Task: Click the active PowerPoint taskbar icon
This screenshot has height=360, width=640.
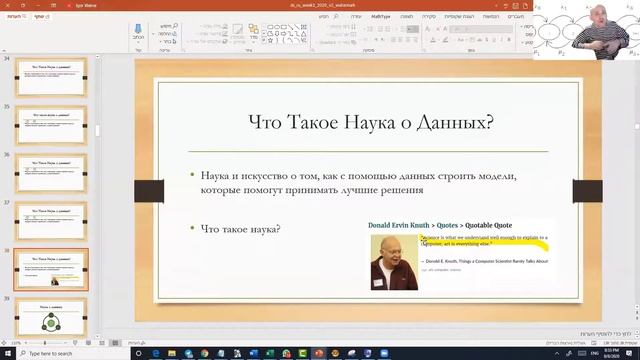Action: [319, 353]
